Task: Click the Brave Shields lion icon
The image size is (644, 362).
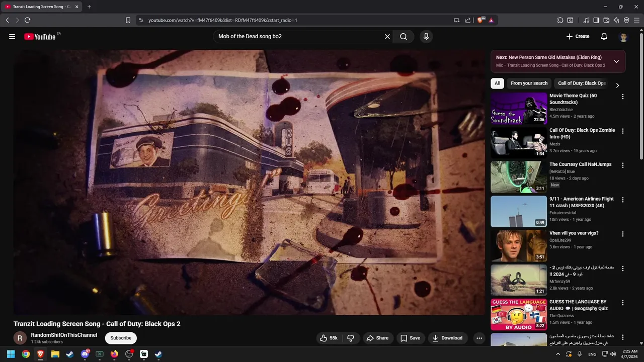Action: [x=480, y=20]
